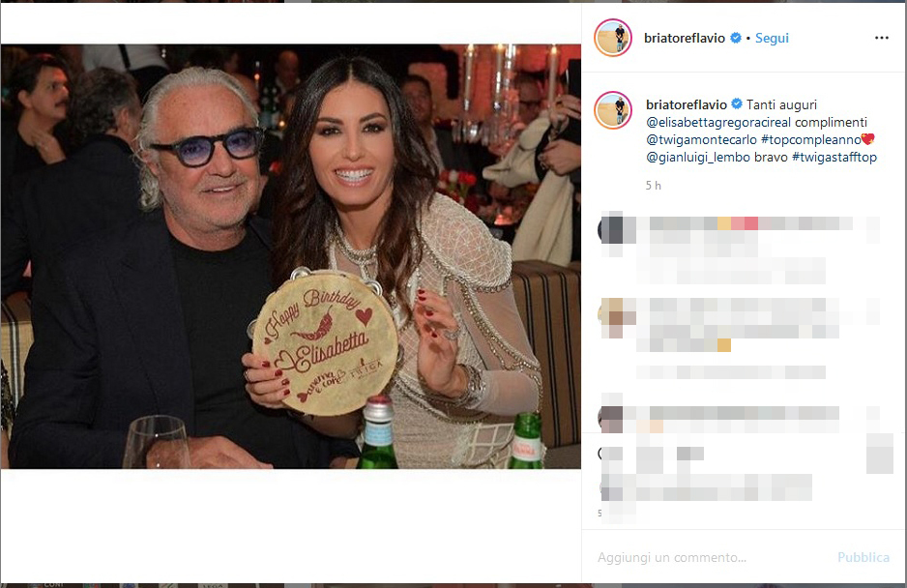Image resolution: width=907 pixels, height=588 pixels.
Task: Click the 5 h post timestamp
Action: tap(653, 186)
